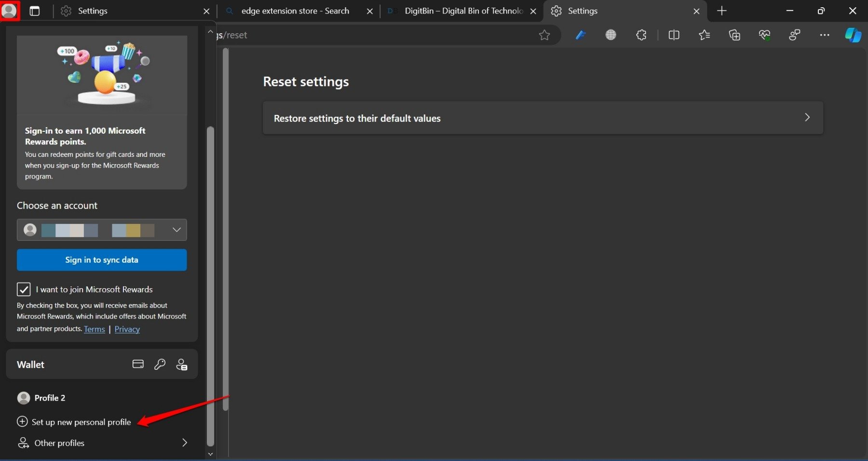
Task: Open the profile avatar menu
Action: coord(9,11)
